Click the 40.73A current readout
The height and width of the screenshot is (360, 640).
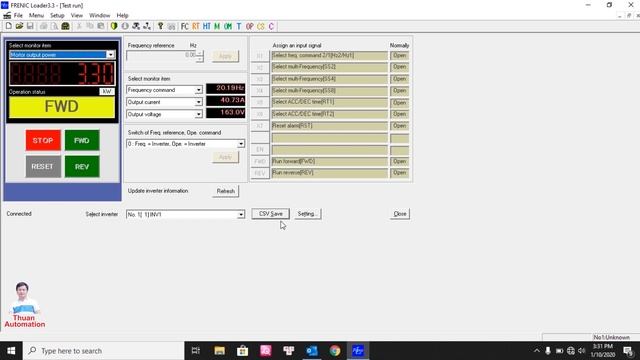pos(226,100)
